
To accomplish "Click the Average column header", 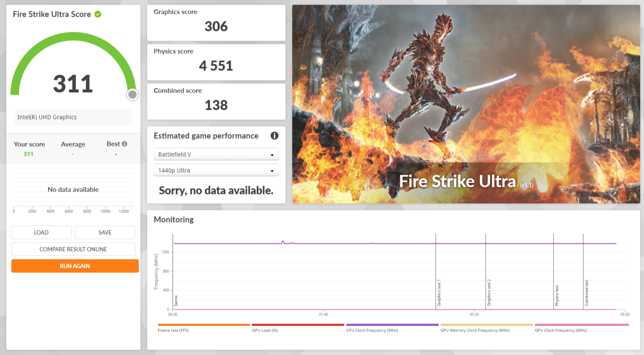I will point(73,144).
